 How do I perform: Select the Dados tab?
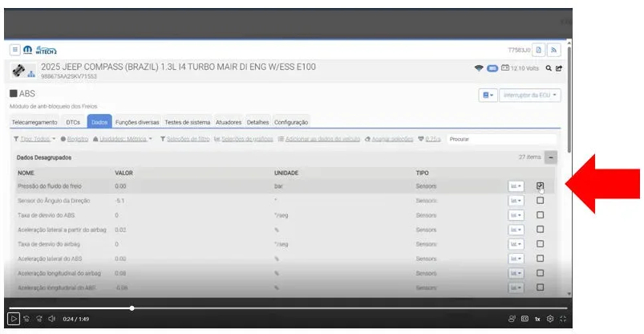[99, 122]
